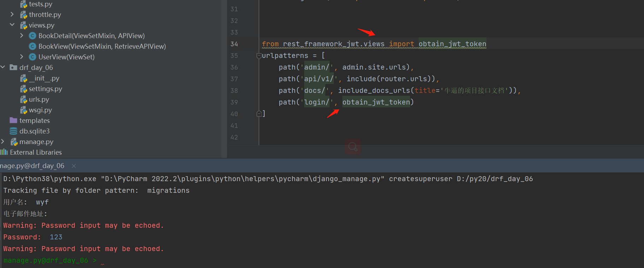Click the urls.py file icon

coord(24,100)
